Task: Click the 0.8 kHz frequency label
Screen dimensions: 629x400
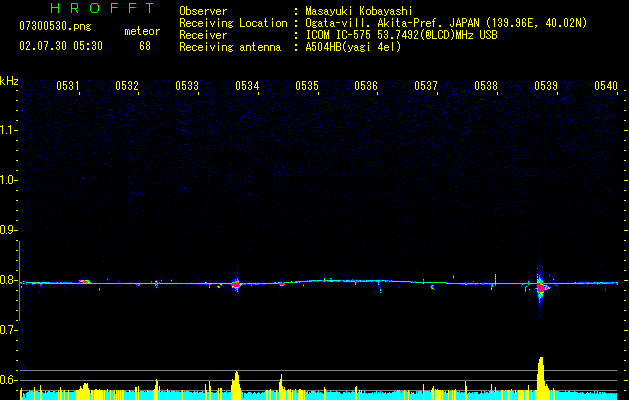Action: tap(9, 280)
